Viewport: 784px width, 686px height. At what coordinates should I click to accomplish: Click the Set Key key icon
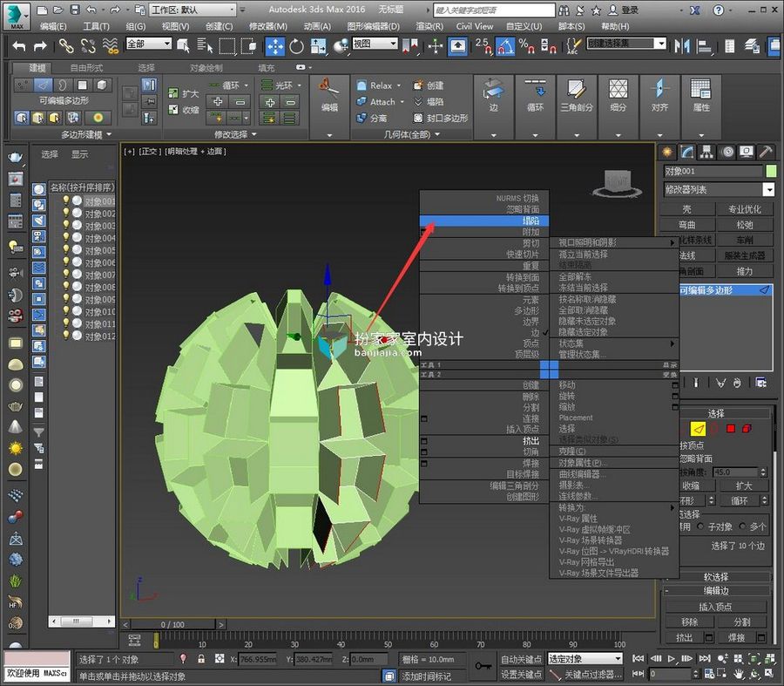tap(483, 666)
